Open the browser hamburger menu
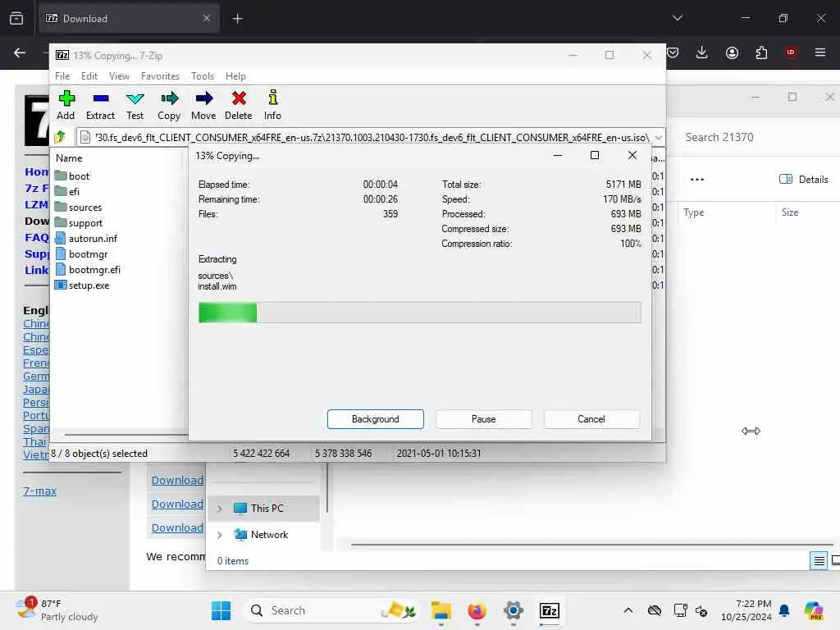 [820, 52]
